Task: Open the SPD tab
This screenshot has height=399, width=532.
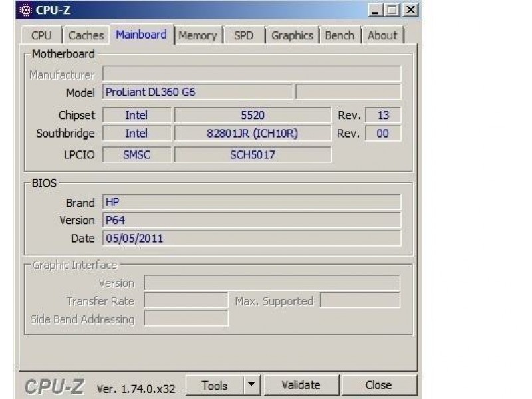Action: pyautogui.click(x=243, y=35)
